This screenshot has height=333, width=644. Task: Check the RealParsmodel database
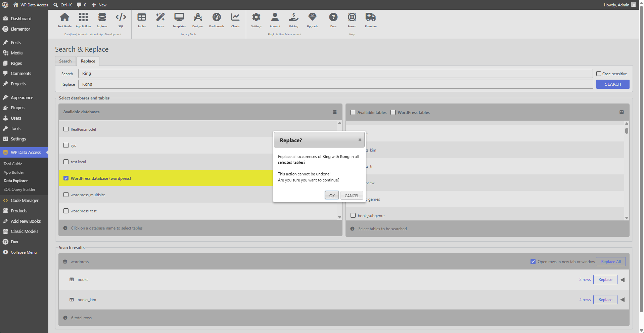click(66, 129)
